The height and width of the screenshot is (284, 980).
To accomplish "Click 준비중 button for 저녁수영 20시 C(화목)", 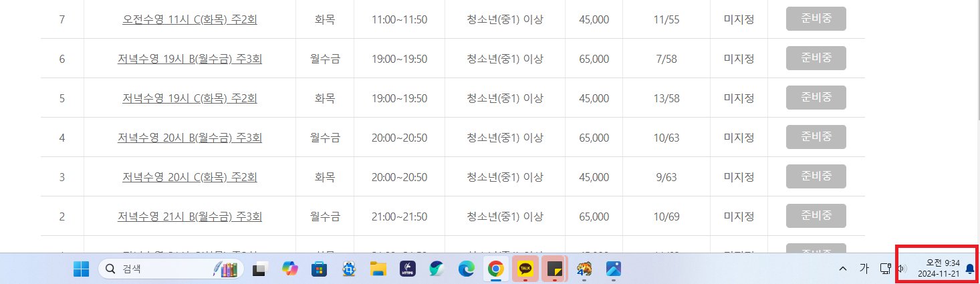I will (x=816, y=176).
